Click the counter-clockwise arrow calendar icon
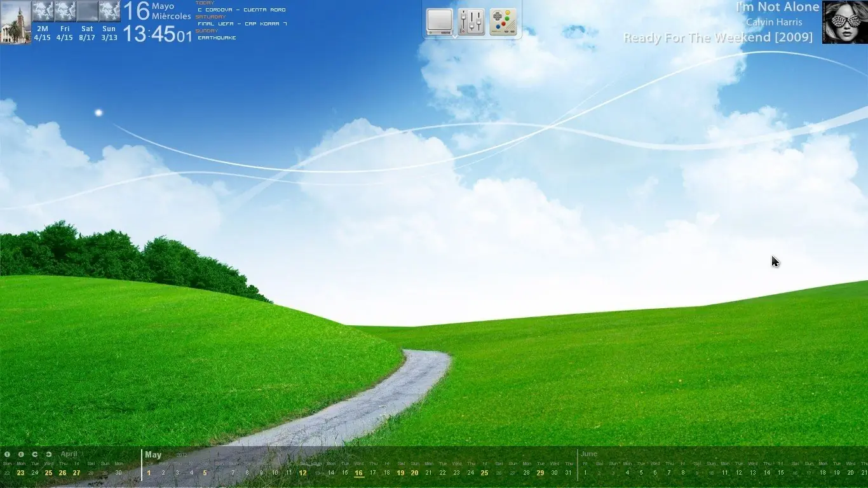 point(34,454)
